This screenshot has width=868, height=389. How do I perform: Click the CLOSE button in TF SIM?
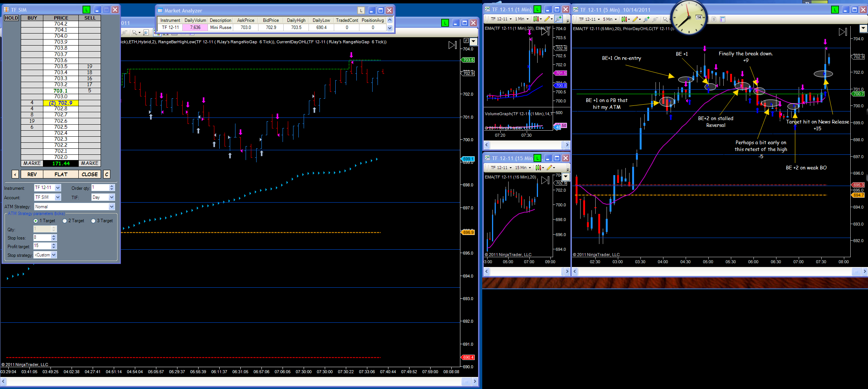pyautogui.click(x=90, y=174)
